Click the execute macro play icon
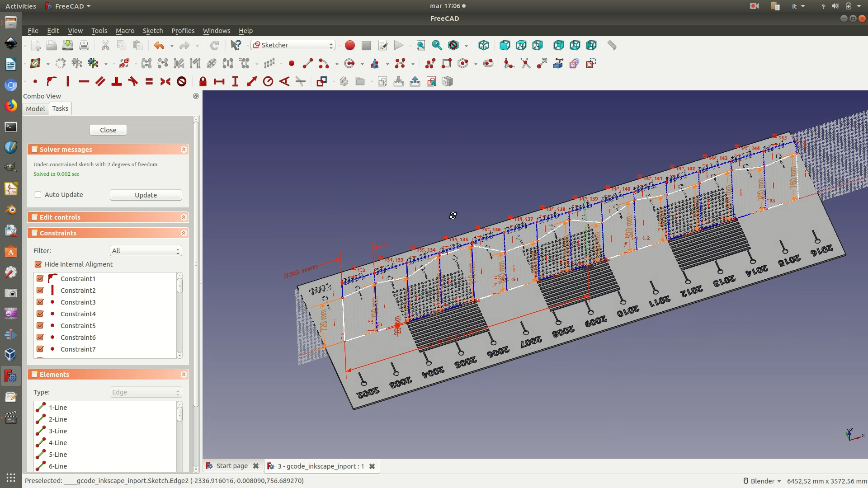Viewport: 868px width, 488px height. coord(399,45)
